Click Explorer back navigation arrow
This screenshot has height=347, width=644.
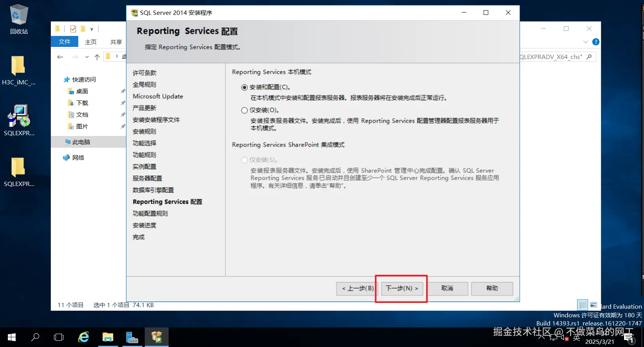[60, 57]
